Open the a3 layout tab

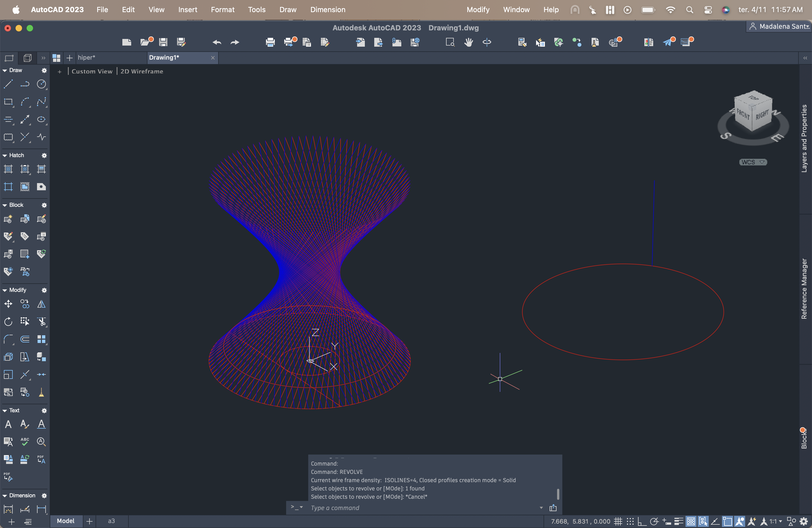[x=111, y=521]
